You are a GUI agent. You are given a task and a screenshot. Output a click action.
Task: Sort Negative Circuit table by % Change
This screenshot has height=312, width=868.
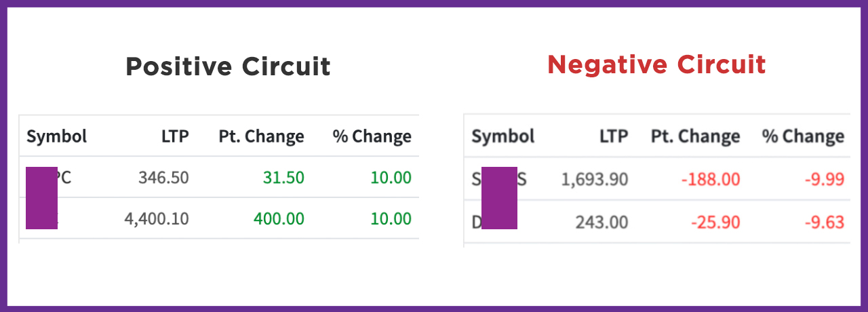pyautogui.click(x=803, y=136)
